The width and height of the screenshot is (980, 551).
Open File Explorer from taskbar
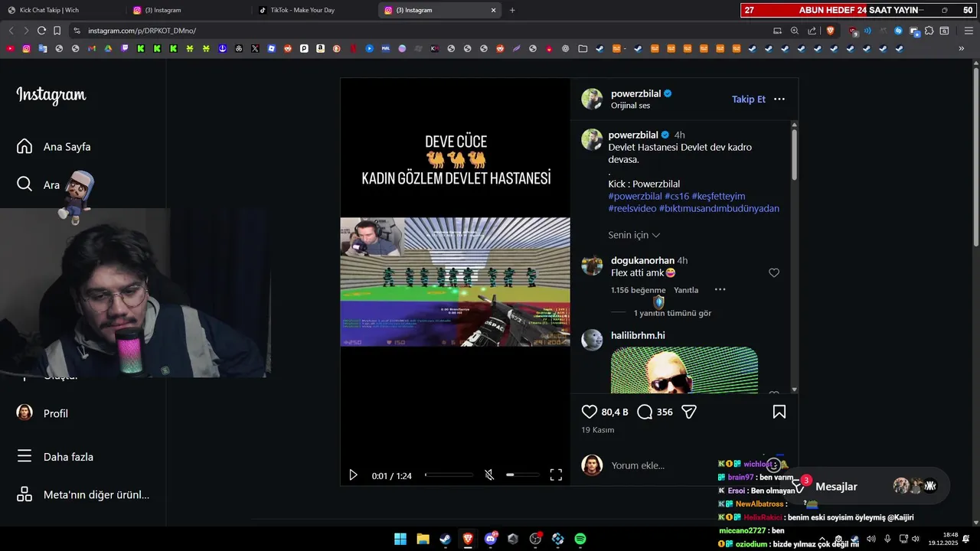423,539
